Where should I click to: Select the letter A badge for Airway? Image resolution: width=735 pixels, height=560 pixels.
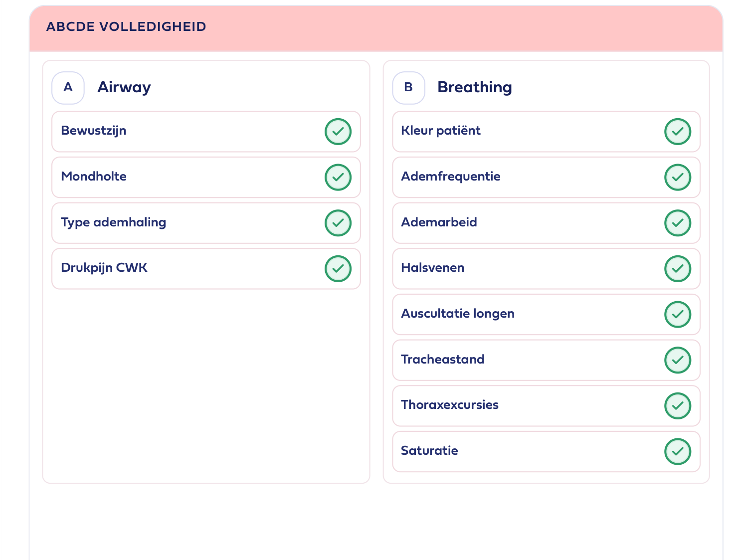click(x=68, y=88)
